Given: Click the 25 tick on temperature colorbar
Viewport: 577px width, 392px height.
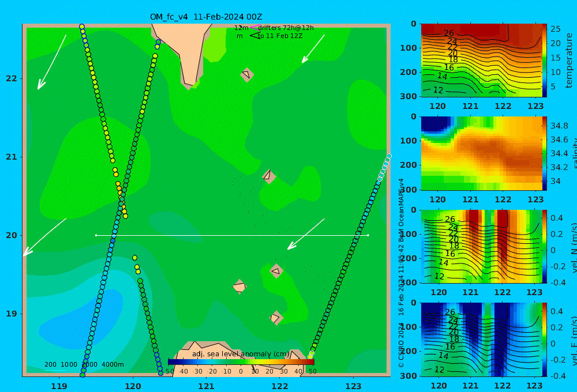Looking at the screenshot, I should pos(556,29).
